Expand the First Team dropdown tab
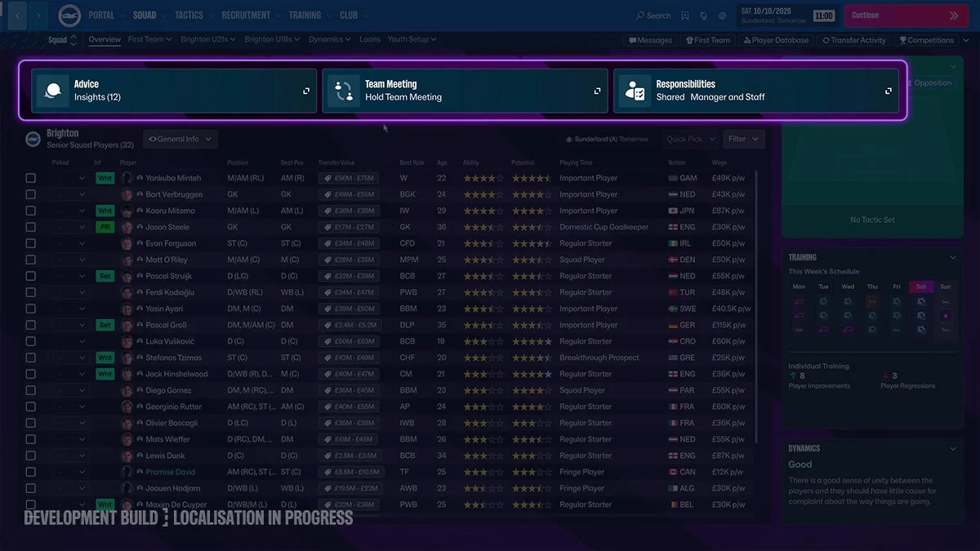 [149, 39]
